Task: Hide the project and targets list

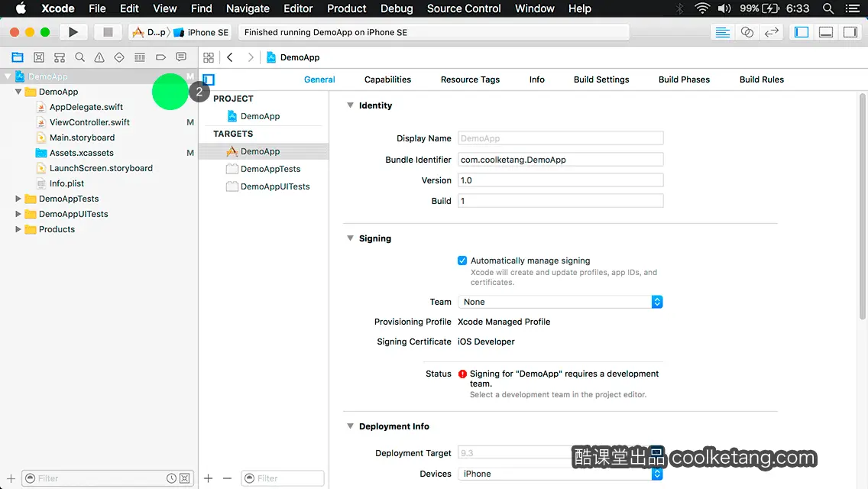Action: pos(209,79)
